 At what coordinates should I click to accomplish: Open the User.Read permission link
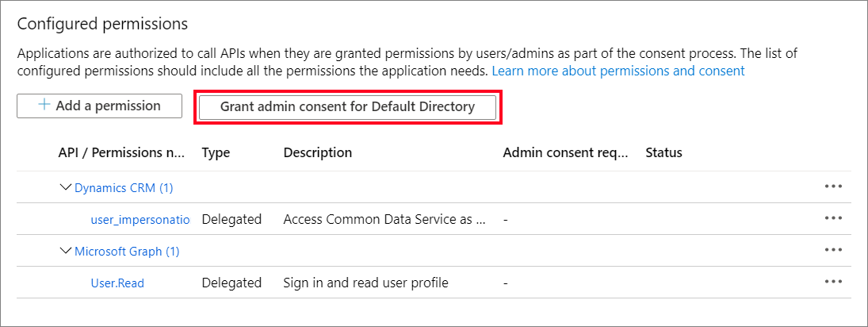pyautogui.click(x=117, y=283)
